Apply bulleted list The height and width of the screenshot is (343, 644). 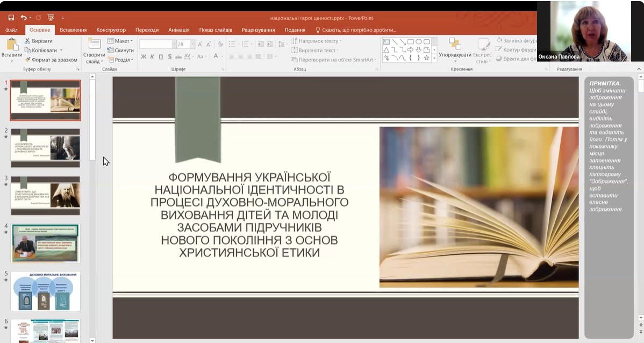tap(233, 44)
